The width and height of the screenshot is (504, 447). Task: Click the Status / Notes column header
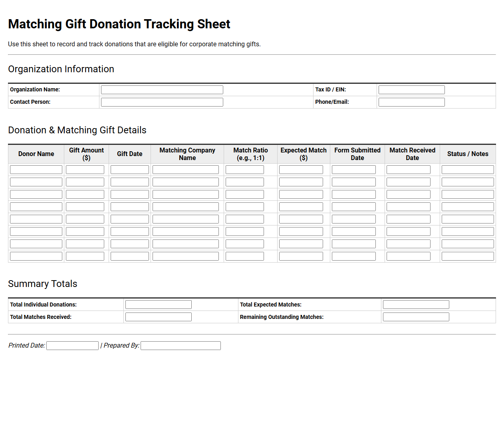[468, 154]
